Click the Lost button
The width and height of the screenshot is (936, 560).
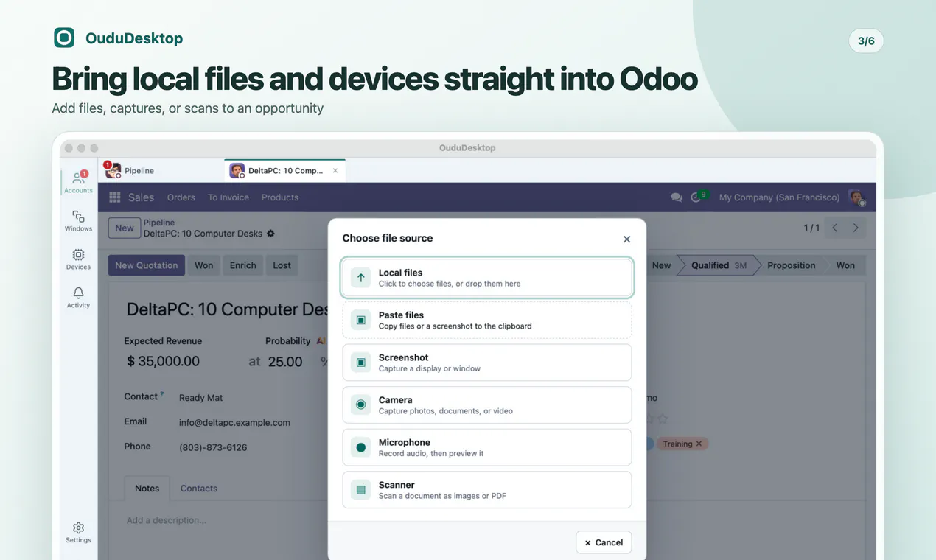(x=282, y=265)
